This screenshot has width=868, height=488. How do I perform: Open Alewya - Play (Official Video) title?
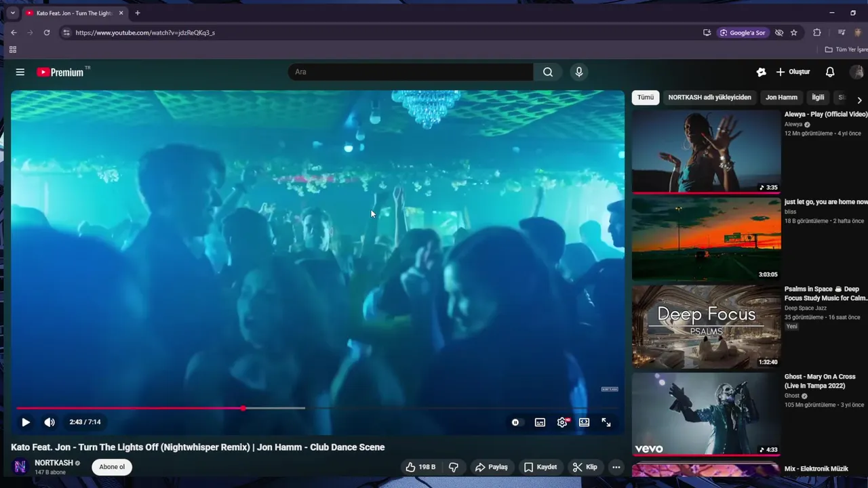(x=826, y=115)
